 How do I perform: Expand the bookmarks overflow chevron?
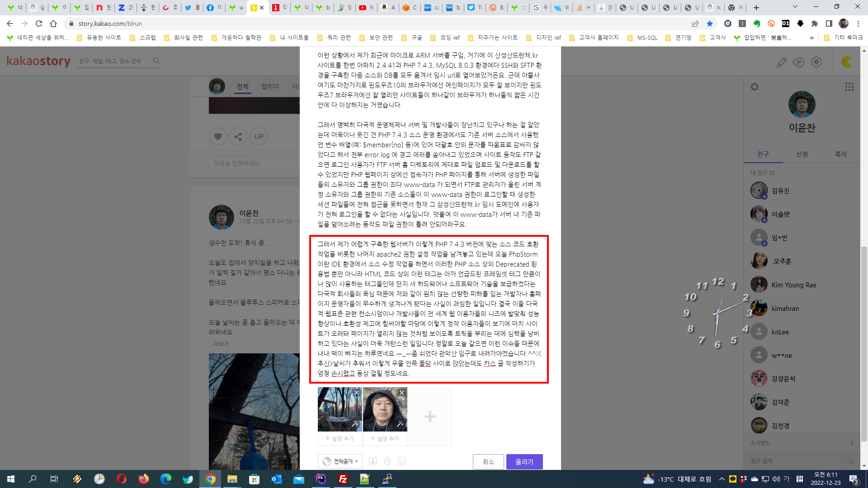click(812, 38)
